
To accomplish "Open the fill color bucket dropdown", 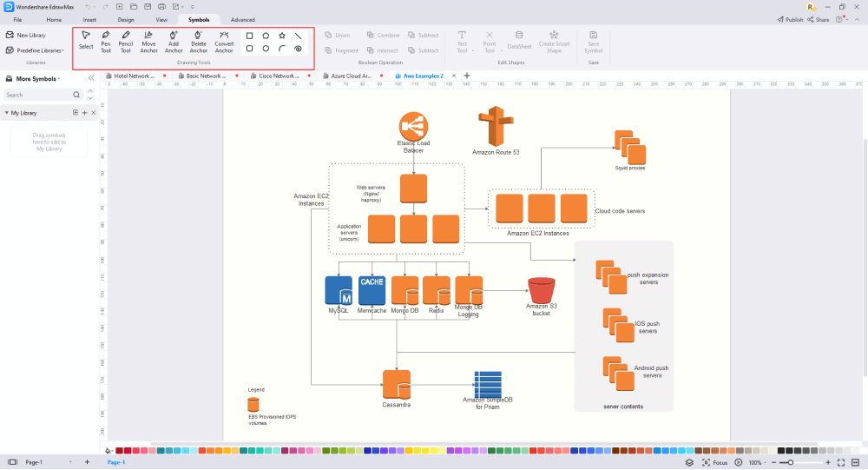I will coord(108,451).
